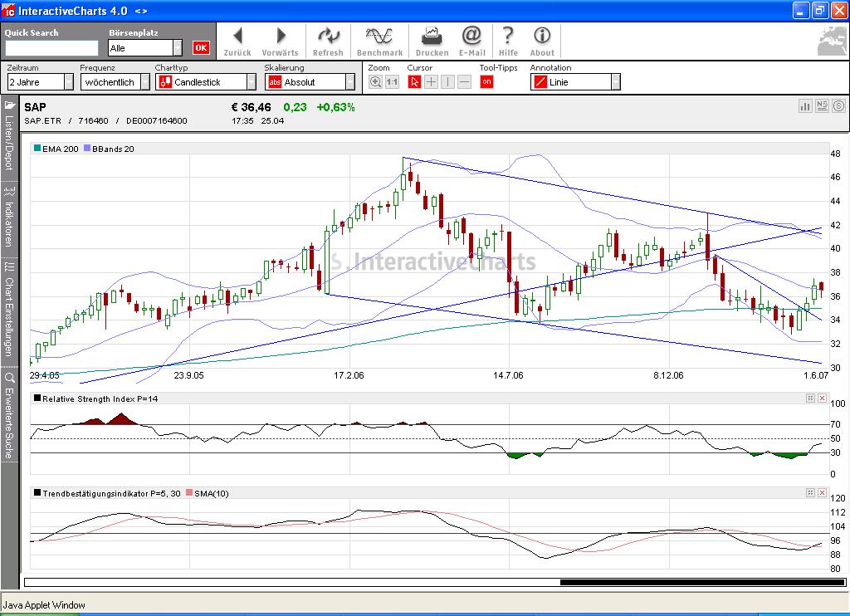This screenshot has height=616, width=850.
Task: Select the arrow cursor mode
Action: click(415, 82)
